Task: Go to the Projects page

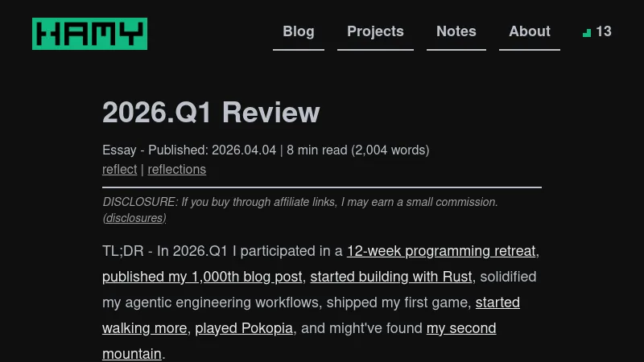Action: click(x=375, y=31)
